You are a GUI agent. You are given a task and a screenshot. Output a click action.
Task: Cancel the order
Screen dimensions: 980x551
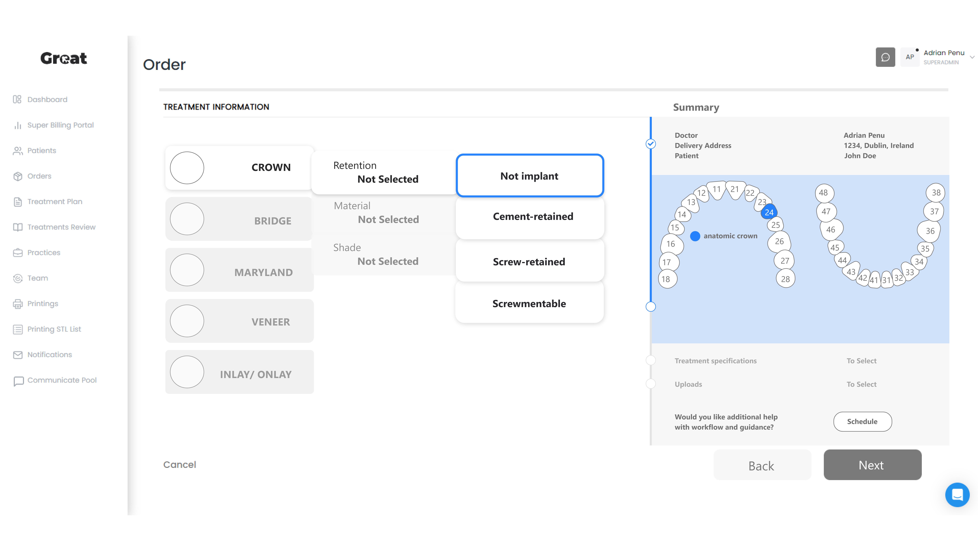180,465
